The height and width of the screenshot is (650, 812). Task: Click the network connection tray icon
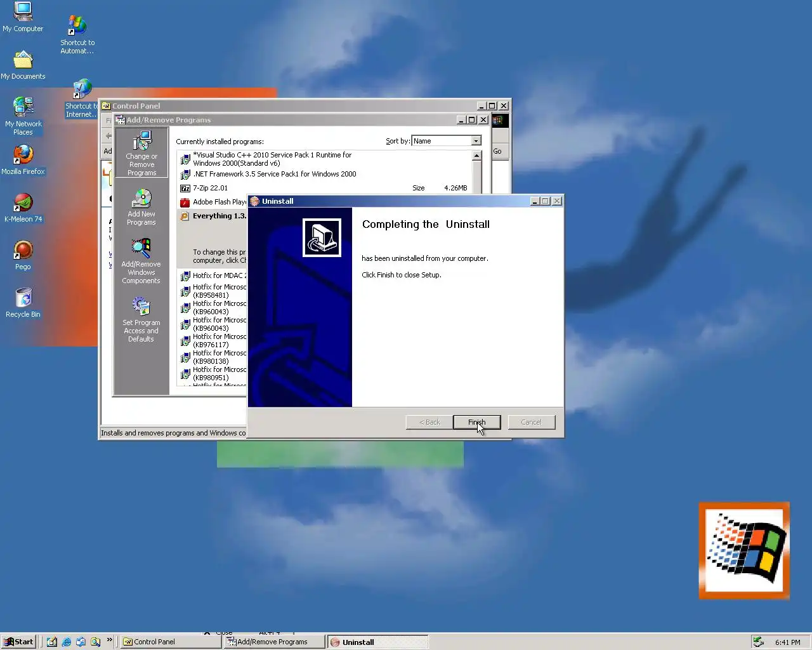(758, 642)
